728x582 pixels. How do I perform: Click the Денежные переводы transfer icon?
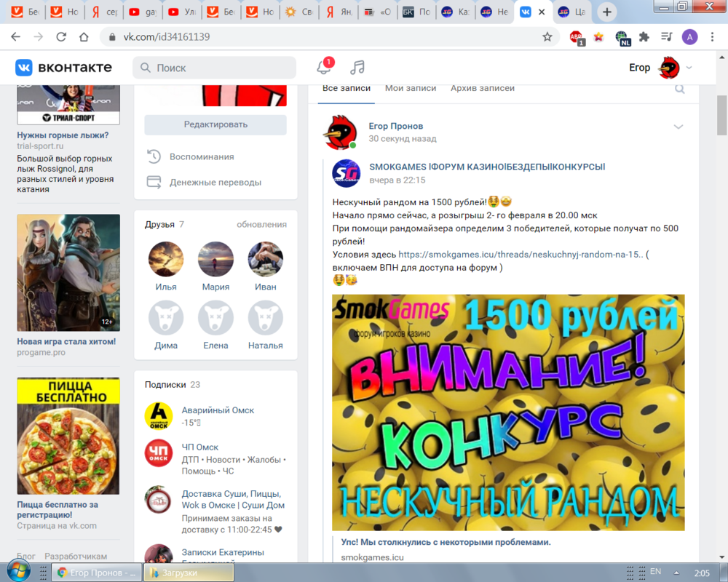coord(154,182)
